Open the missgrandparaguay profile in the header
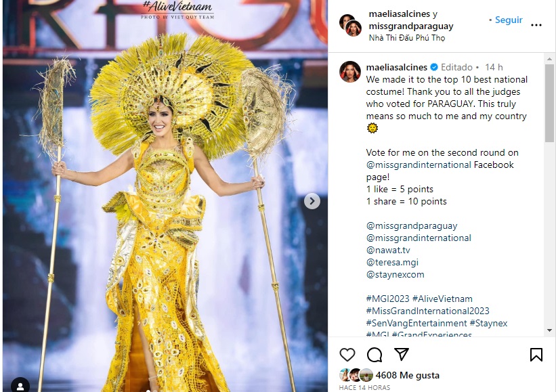This screenshot has height=392, width=556. 410,26
